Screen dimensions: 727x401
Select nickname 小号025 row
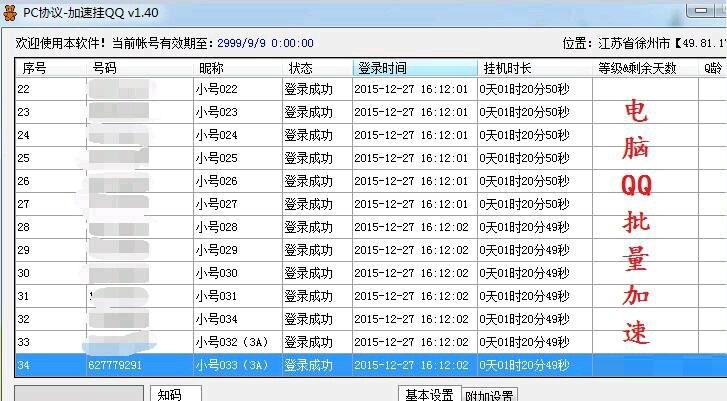pyautogui.click(x=217, y=158)
